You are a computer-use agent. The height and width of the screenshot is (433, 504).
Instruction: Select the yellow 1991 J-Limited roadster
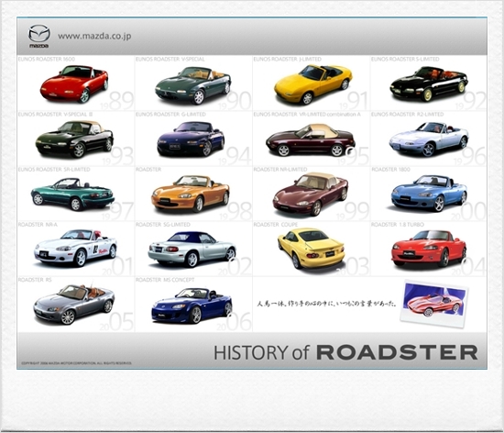313,84
